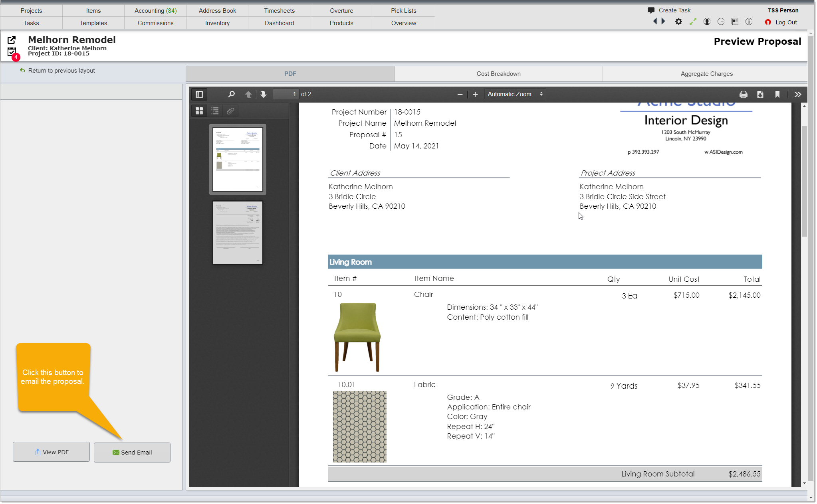Open PDF viewer tools double-chevron menu
817x504 pixels.
tap(797, 95)
